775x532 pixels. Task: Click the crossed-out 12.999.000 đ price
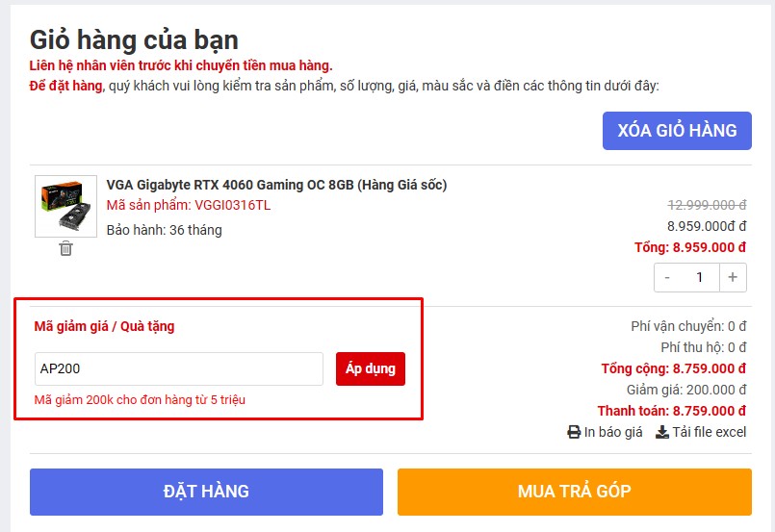pos(707,205)
